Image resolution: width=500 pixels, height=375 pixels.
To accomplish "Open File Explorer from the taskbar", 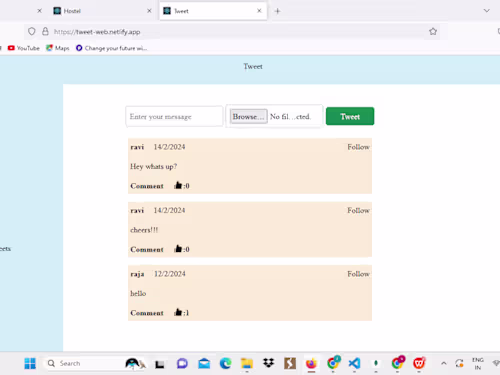I will pyautogui.click(x=247, y=363).
